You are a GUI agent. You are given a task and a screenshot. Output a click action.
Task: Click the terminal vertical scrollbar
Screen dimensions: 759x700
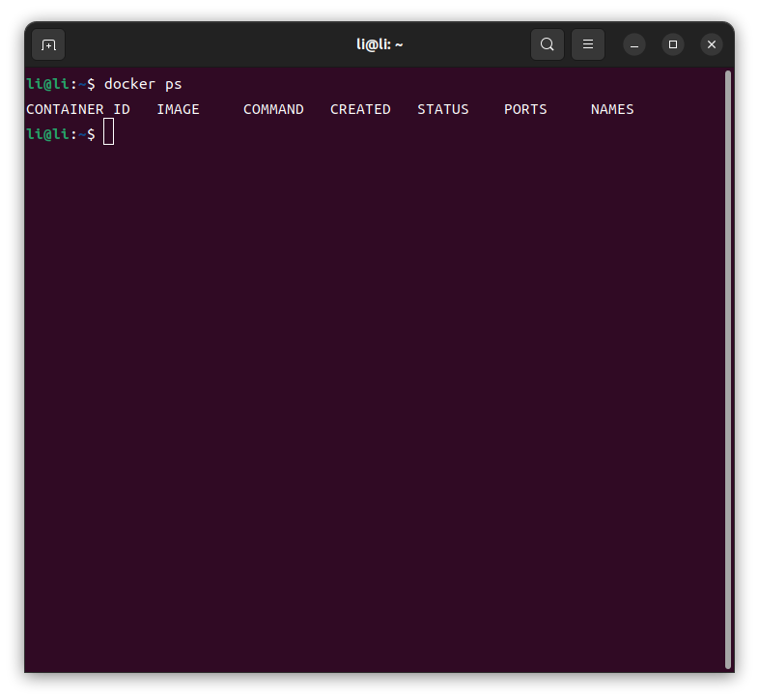tap(727, 370)
